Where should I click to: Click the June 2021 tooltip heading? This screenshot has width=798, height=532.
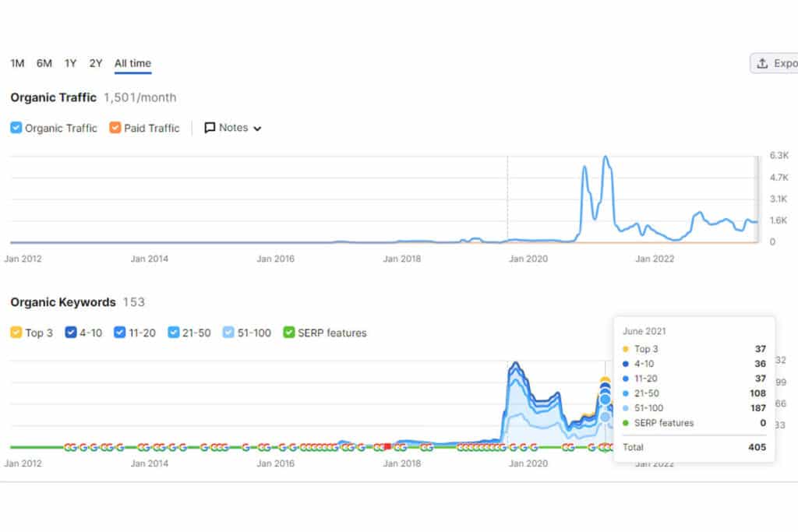tap(644, 331)
